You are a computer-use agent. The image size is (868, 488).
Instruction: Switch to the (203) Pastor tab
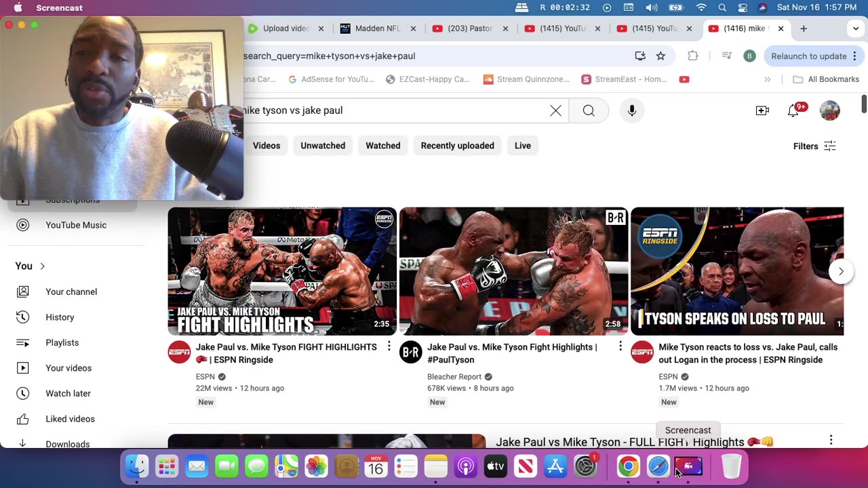click(x=469, y=28)
